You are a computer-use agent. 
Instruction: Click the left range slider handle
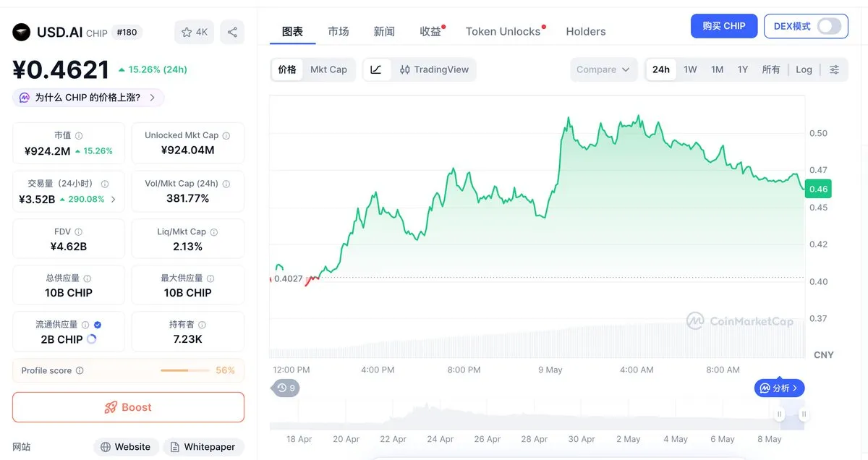point(780,414)
